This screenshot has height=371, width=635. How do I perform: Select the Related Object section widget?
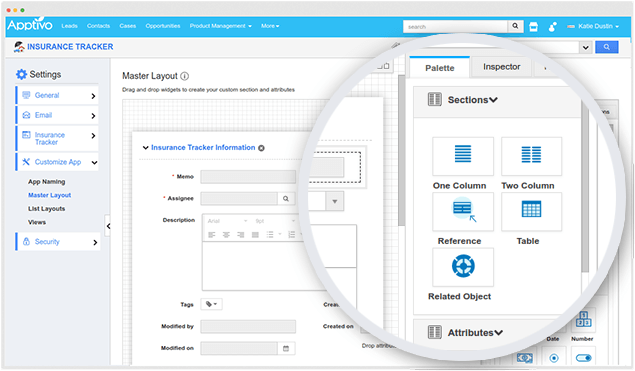pyautogui.click(x=462, y=267)
